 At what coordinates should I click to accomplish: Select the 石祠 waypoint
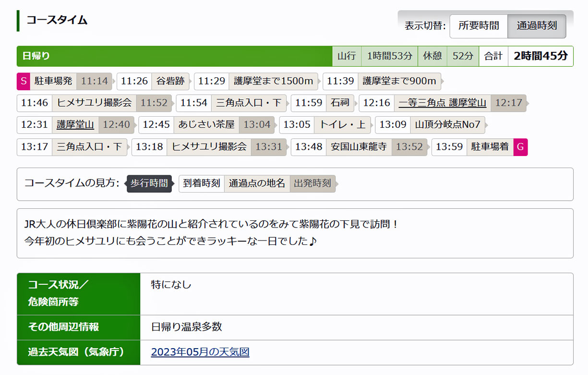(340, 103)
